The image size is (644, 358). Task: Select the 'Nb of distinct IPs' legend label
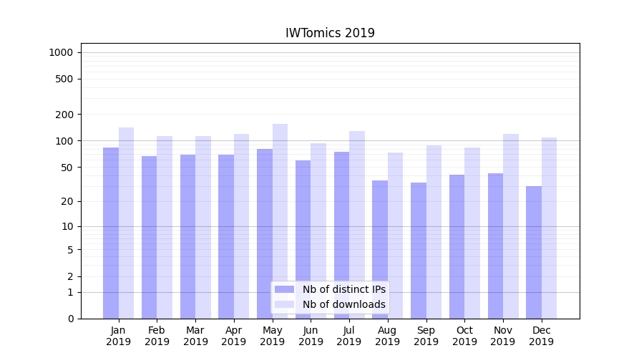pos(343,289)
